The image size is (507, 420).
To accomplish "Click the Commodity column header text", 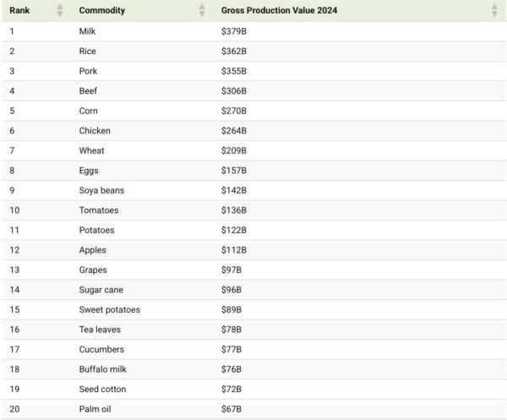I will tap(102, 10).
